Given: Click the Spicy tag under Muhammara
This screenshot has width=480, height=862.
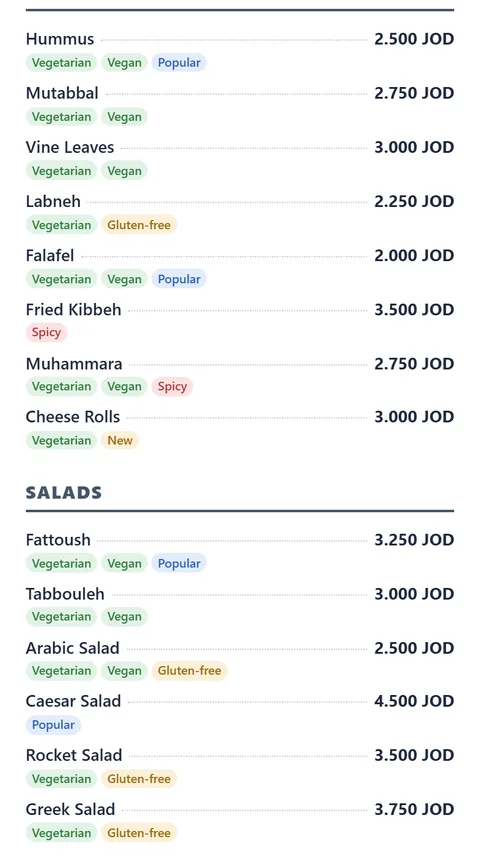Looking at the screenshot, I should (x=172, y=386).
